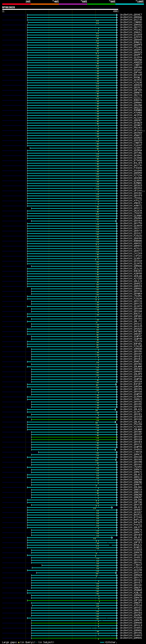Open hit UniRef100_Q9XHC7
This screenshot has height=644, width=146.
131,15
